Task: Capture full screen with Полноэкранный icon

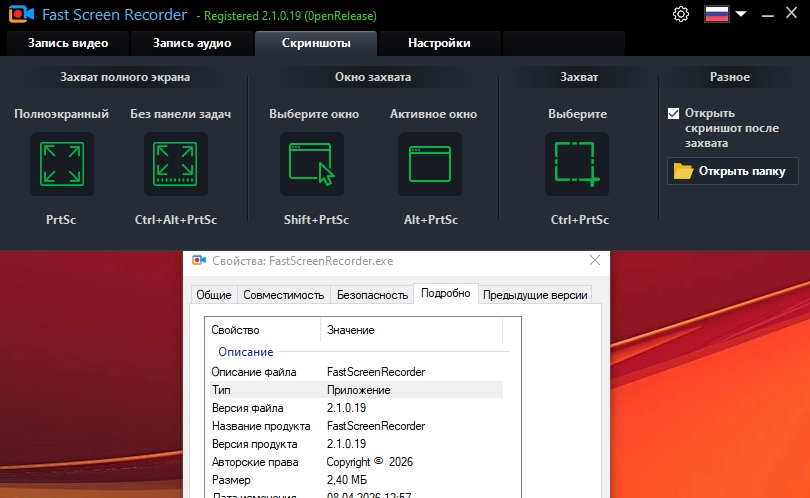Action: click(x=62, y=164)
